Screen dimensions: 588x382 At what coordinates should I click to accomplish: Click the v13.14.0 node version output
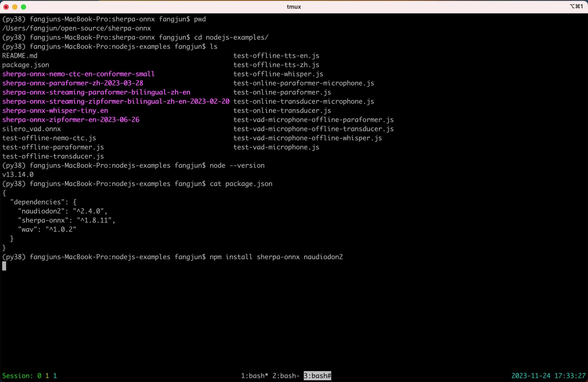click(x=18, y=175)
